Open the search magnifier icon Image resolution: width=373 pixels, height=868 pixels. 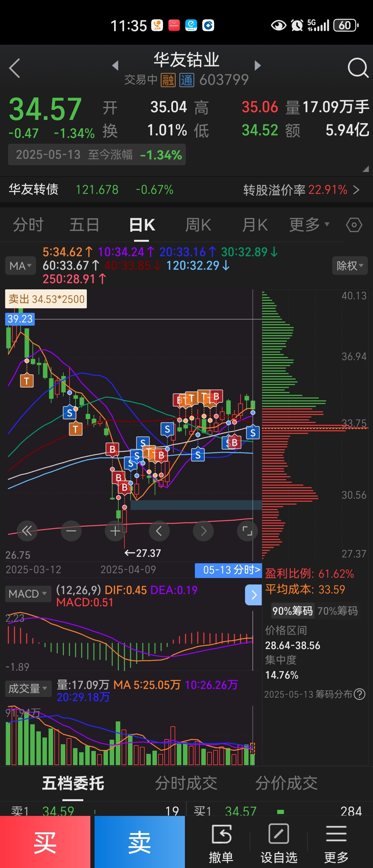tap(358, 68)
